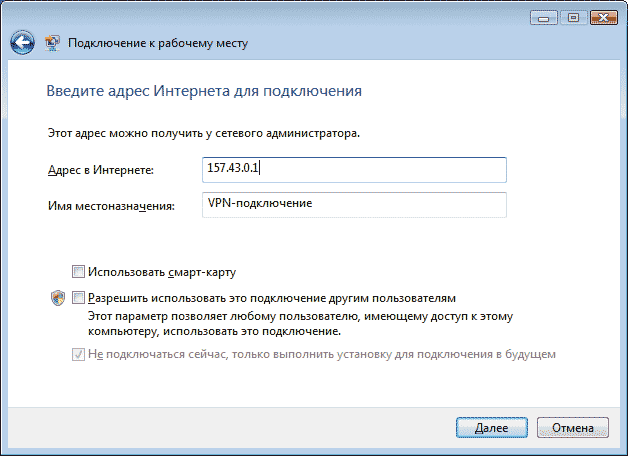The width and height of the screenshot is (628, 456).
Task: Click the back arrow button
Action: click(x=22, y=43)
